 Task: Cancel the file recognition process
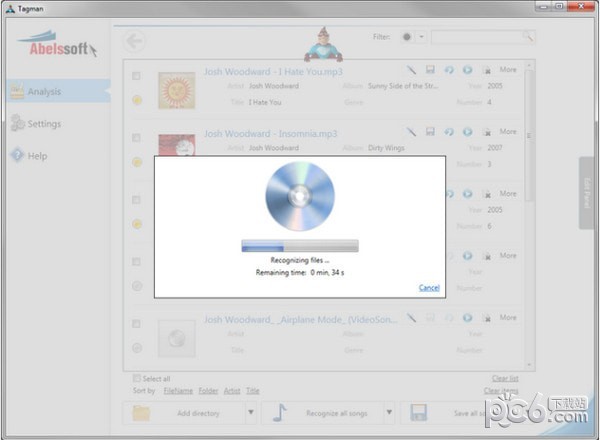[x=429, y=288]
